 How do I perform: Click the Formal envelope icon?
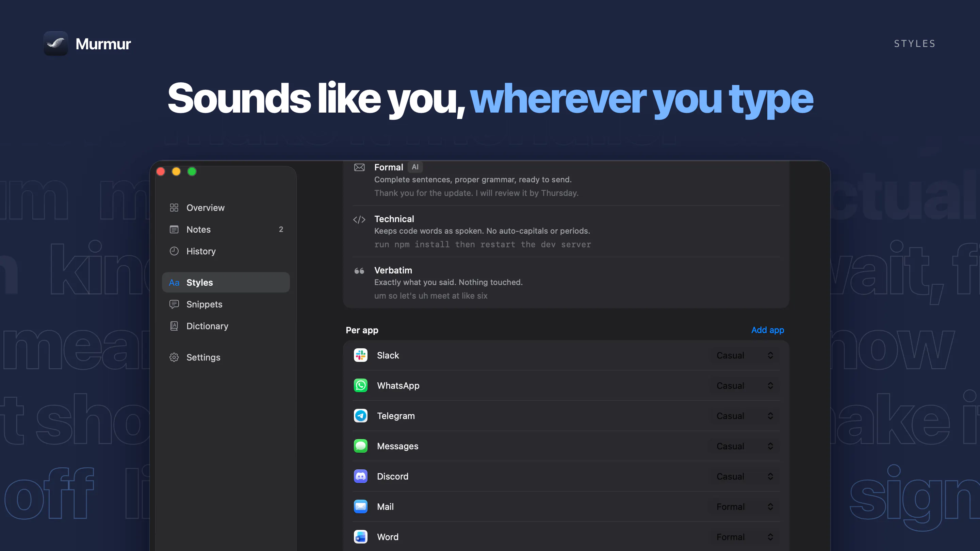click(x=359, y=167)
